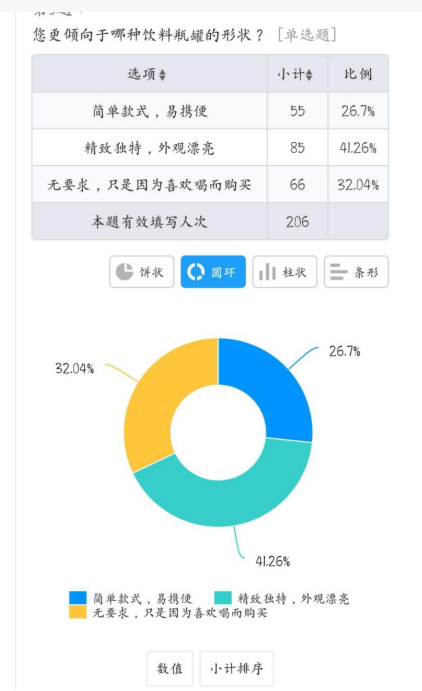Click the 本题有效填写人次 total row

tap(210, 221)
